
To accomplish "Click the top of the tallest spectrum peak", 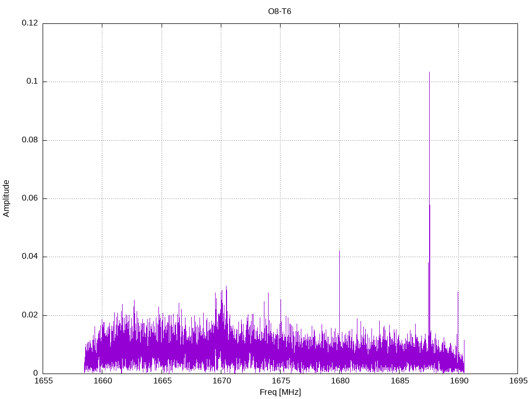I will pos(429,72).
